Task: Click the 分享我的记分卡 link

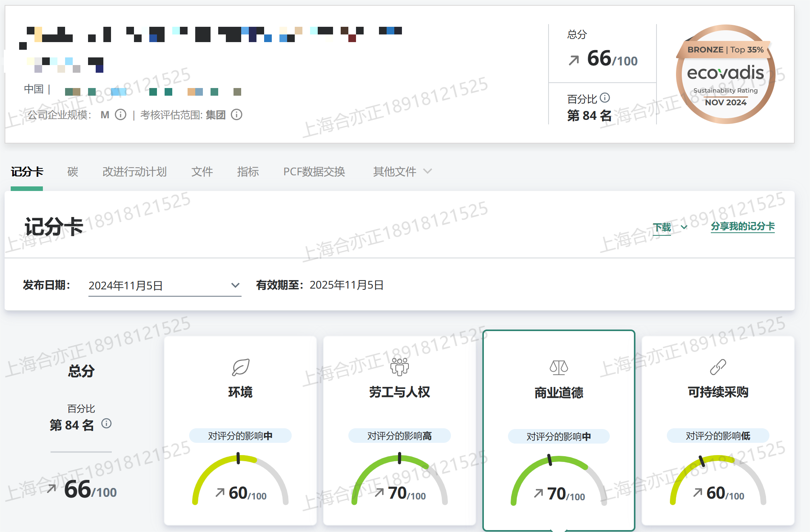Action: coord(743,227)
